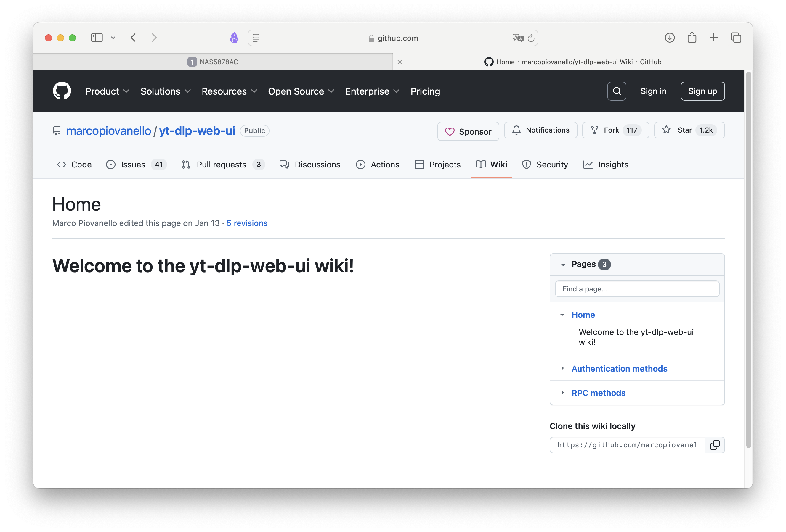Screen dimensions: 786x532
Task: Open the Projects tab
Action: 437,165
